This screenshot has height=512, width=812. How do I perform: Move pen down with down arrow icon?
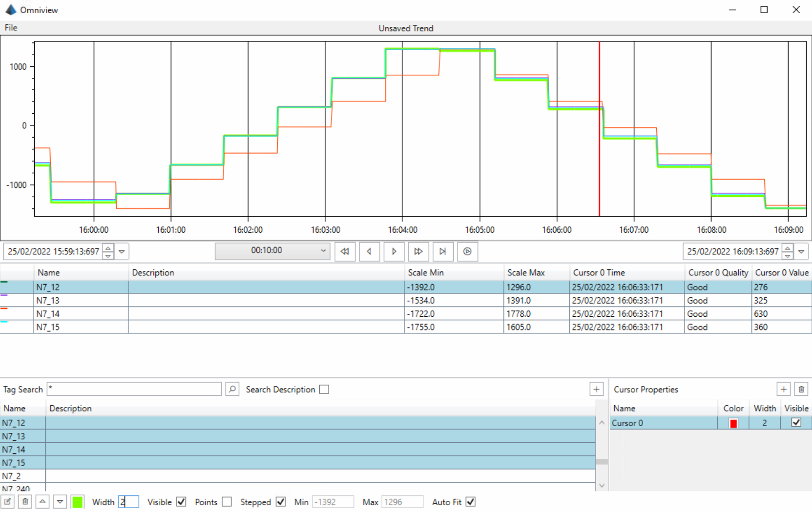60,502
